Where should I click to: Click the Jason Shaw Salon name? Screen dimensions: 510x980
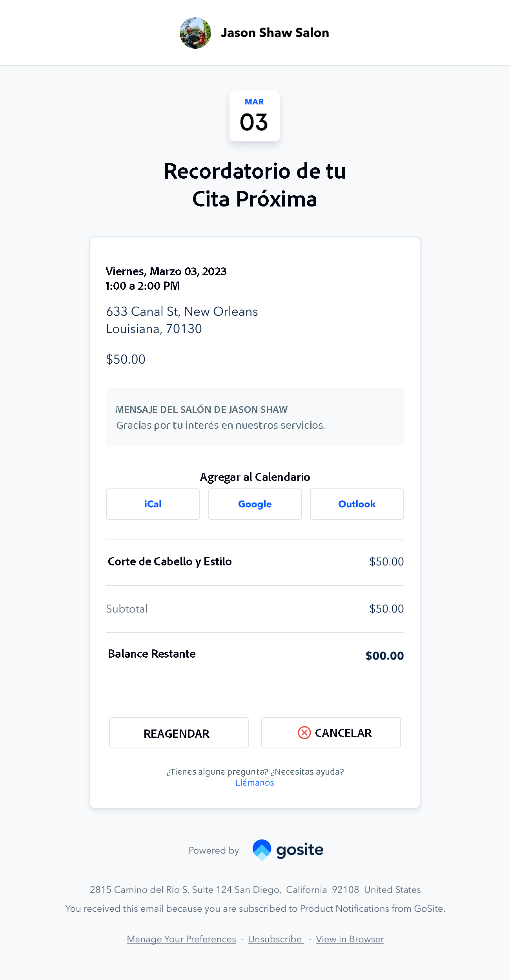(x=275, y=33)
